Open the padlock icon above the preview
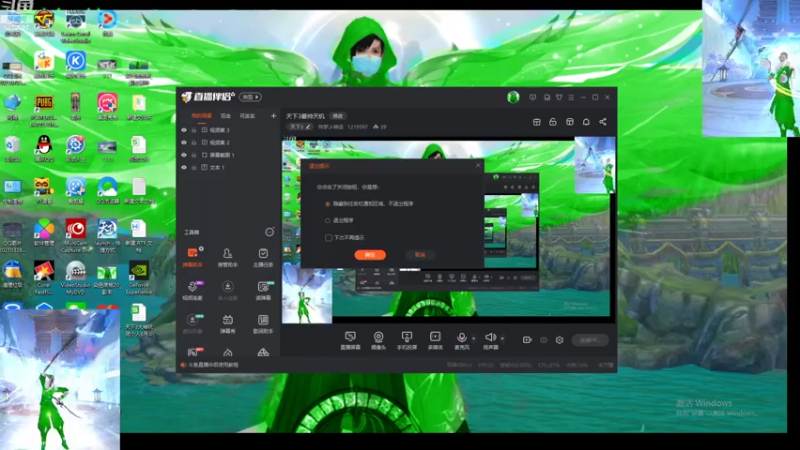800x450 pixels. click(x=553, y=122)
